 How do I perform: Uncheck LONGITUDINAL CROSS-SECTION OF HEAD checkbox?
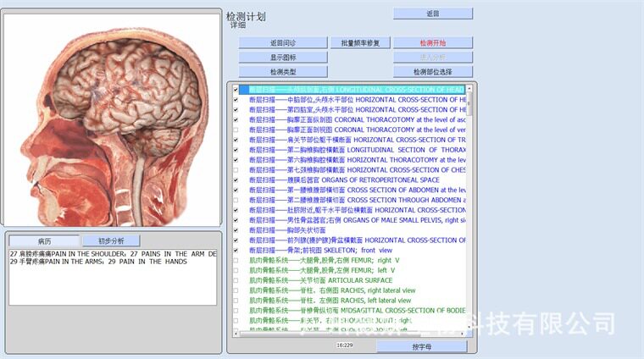coord(236,90)
